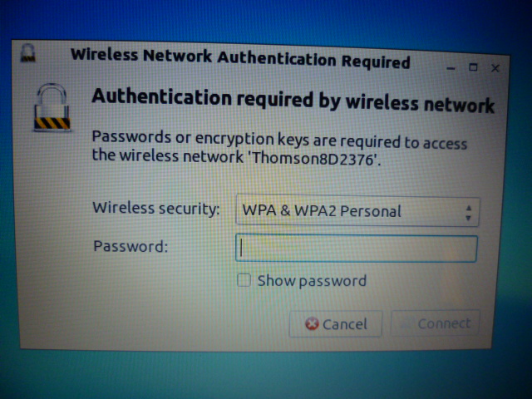The image size is (532, 399).
Task: Minimize the authentication dialog window
Action: click(451, 68)
